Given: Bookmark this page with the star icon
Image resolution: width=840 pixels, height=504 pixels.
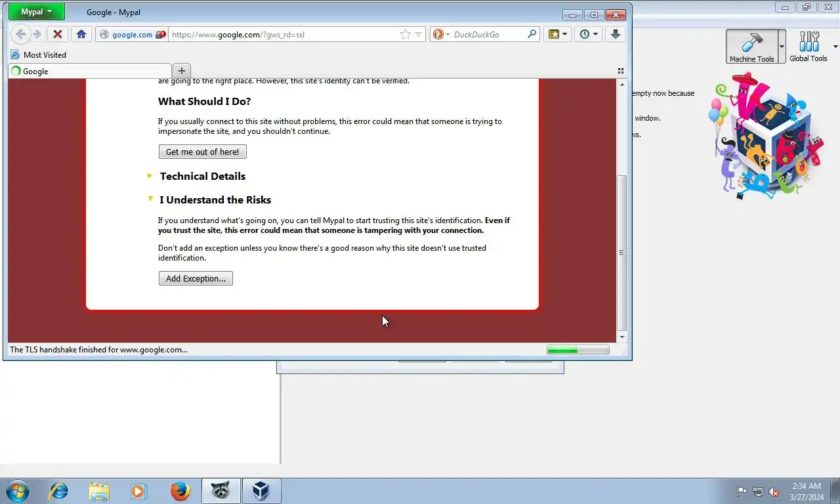Looking at the screenshot, I should pos(406,34).
